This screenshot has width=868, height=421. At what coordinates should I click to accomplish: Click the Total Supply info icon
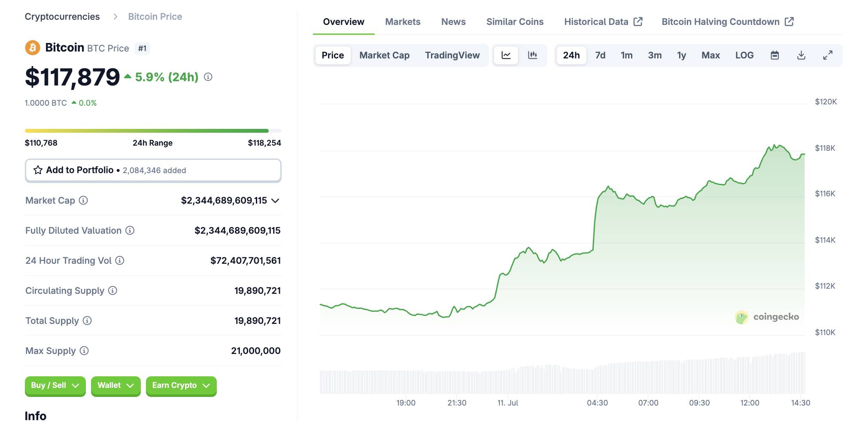(87, 320)
